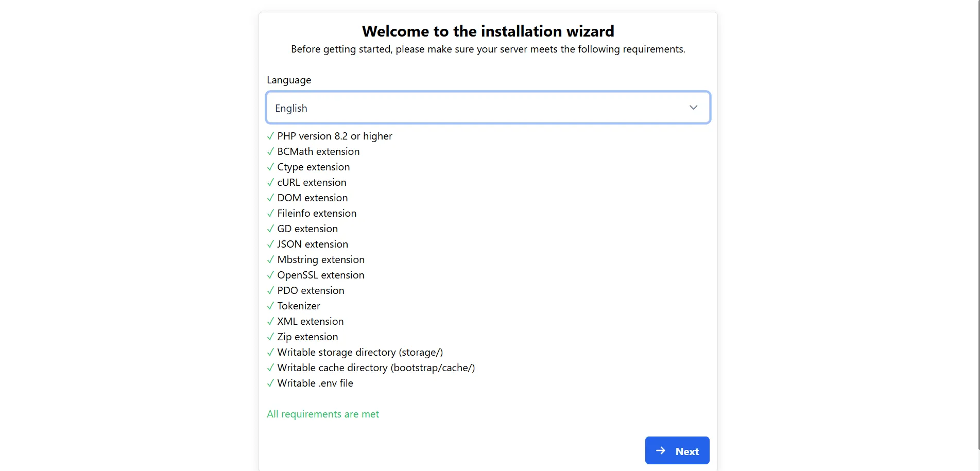This screenshot has width=980, height=471.
Task: Click the green checkmark beside PHP version 8.2
Action: click(x=270, y=136)
